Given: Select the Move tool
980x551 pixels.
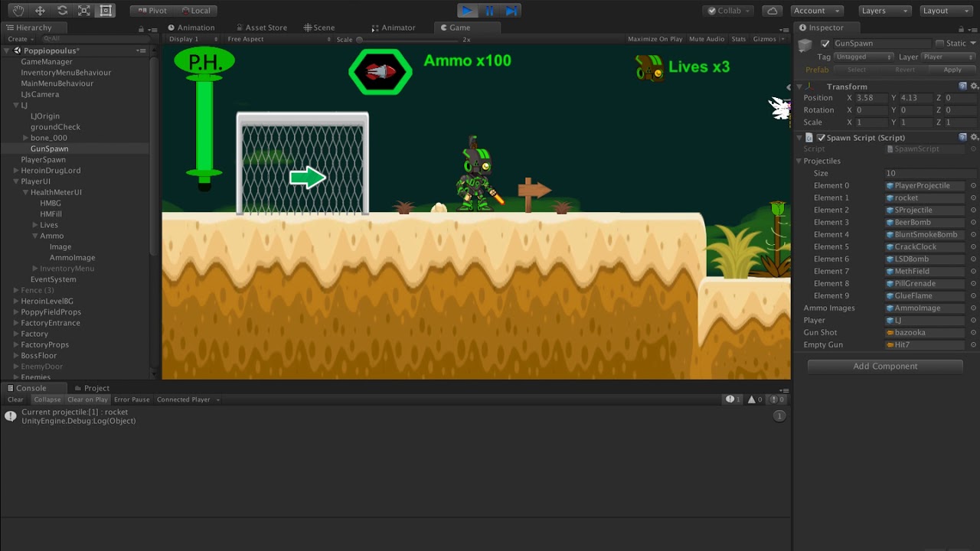Looking at the screenshot, I should click(x=40, y=11).
